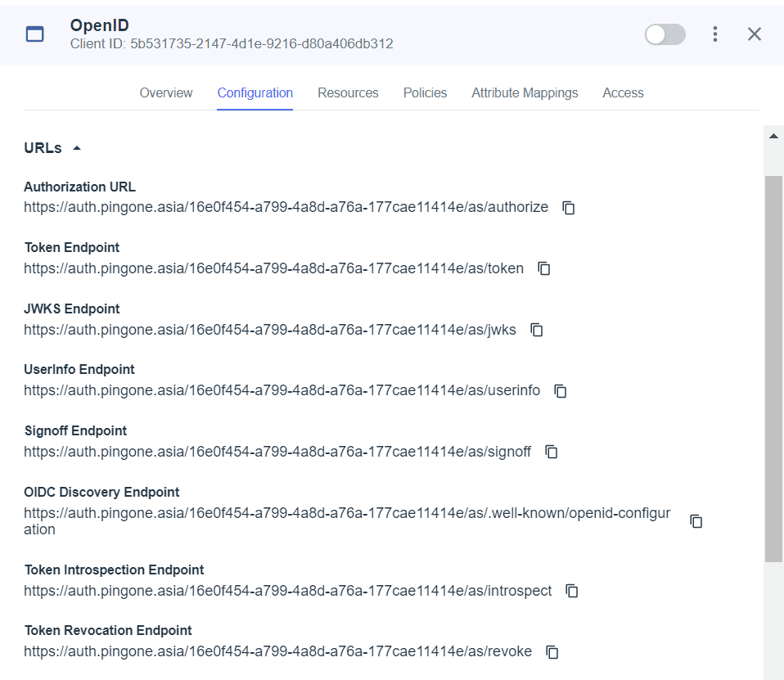Copy the UserInfo Endpoint URL

pos(561,391)
